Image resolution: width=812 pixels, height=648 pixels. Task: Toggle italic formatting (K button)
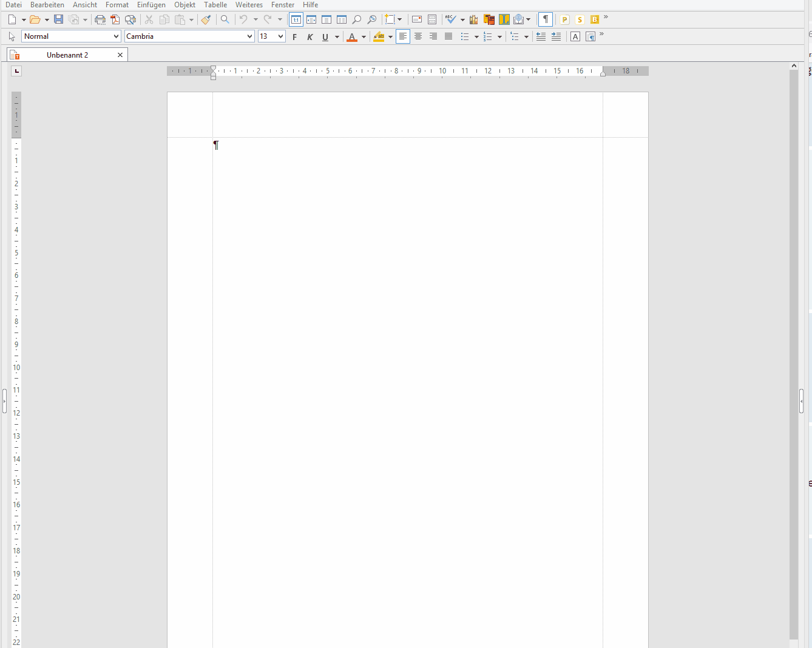coord(310,37)
